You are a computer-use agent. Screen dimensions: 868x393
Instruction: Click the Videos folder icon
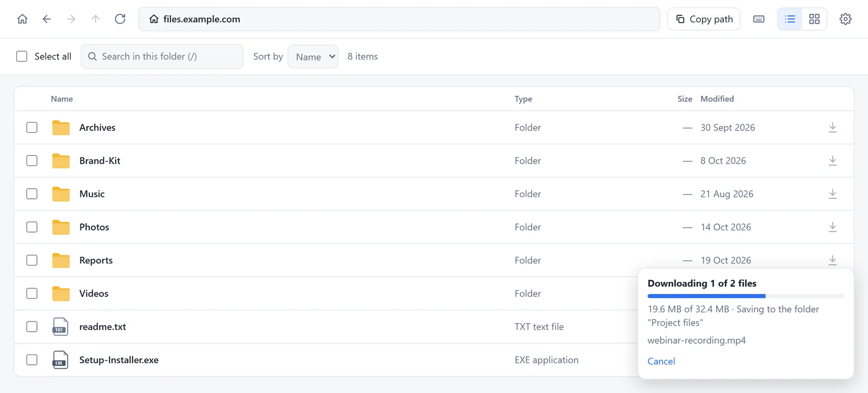pyautogui.click(x=61, y=293)
